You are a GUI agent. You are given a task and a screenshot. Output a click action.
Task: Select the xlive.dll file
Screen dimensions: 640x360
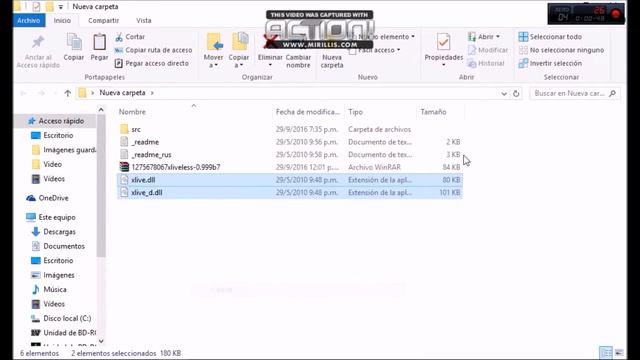(290, 180)
